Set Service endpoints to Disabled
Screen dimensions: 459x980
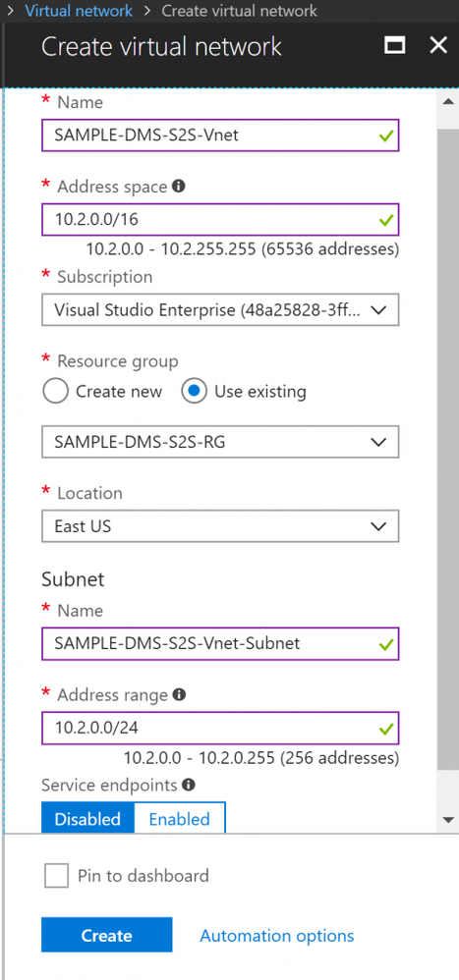click(x=87, y=818)
